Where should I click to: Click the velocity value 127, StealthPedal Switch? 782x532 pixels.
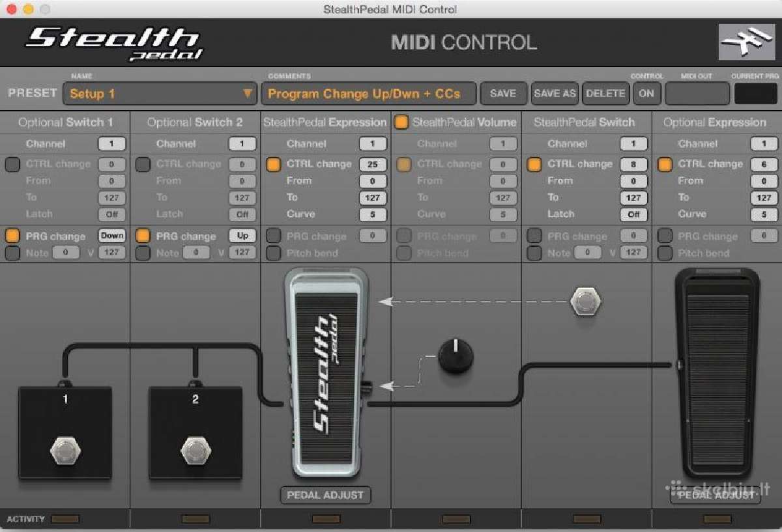tap(633, 253)
